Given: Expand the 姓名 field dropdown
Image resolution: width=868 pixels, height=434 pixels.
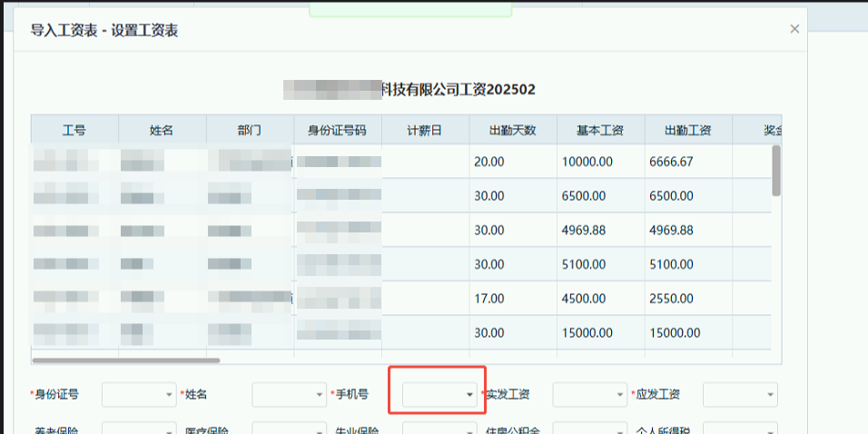Looking at the screenshot, I should (289, 394).
